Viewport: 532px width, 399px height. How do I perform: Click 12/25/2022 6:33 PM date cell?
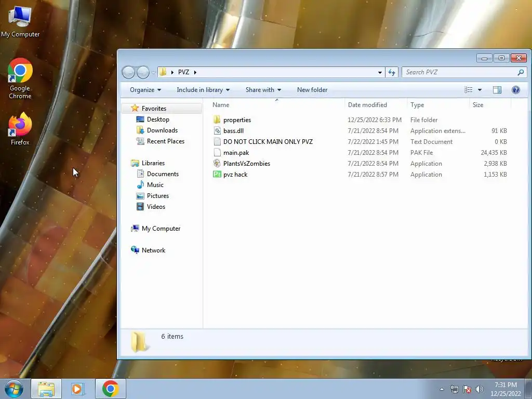tap(375, 120)
